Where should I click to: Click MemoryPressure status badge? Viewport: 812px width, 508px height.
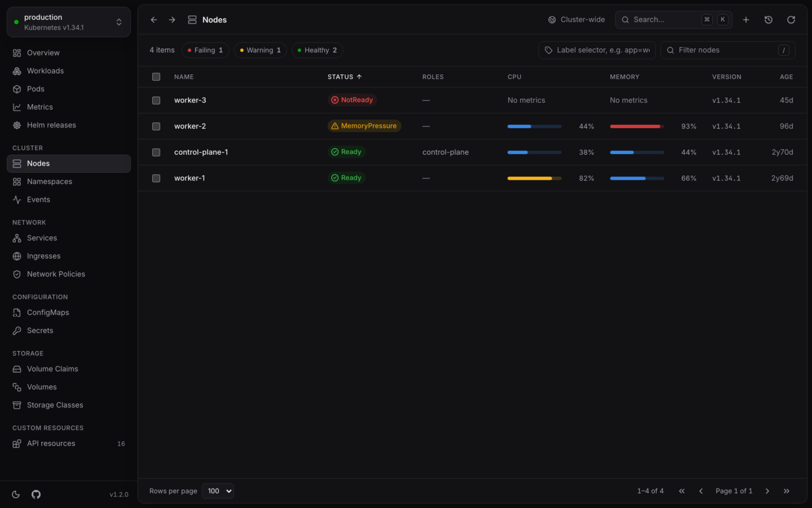[364, 126]
